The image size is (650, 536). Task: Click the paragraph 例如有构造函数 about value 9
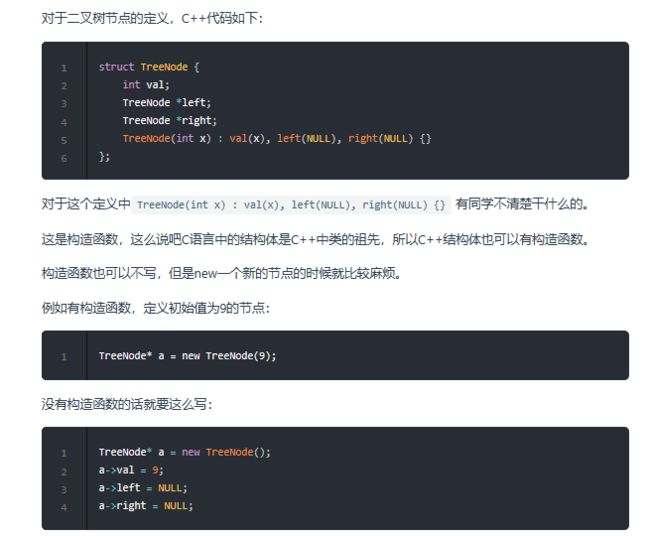coord(156,308)
